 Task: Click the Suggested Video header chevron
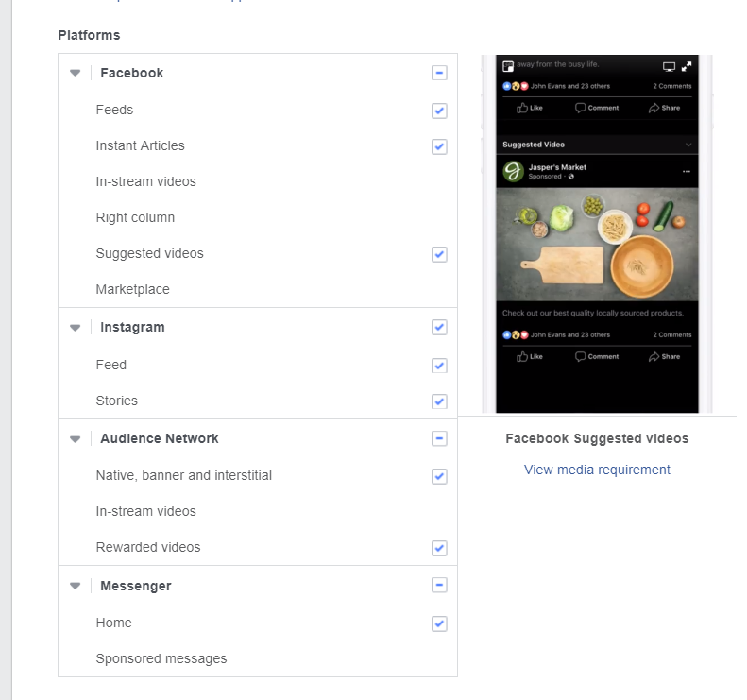688,145
